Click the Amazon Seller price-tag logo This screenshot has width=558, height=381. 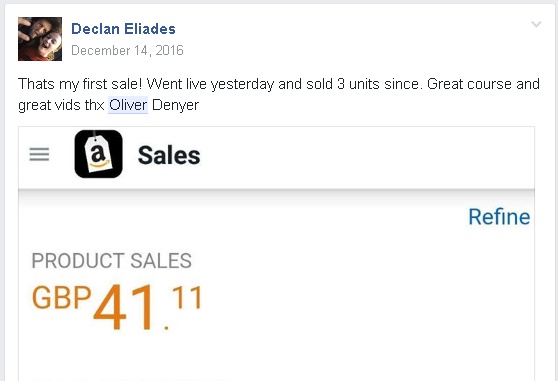[99, 154]
